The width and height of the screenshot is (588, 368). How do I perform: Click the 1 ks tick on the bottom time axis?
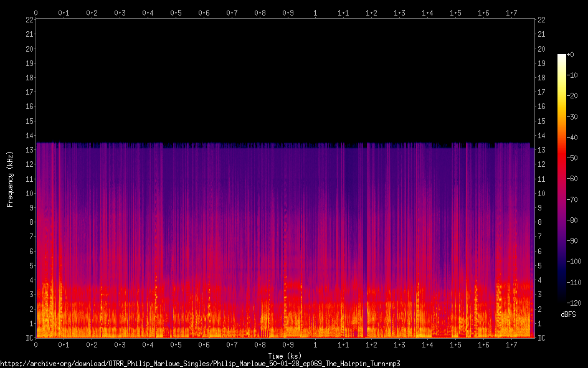tap(315, 345)
